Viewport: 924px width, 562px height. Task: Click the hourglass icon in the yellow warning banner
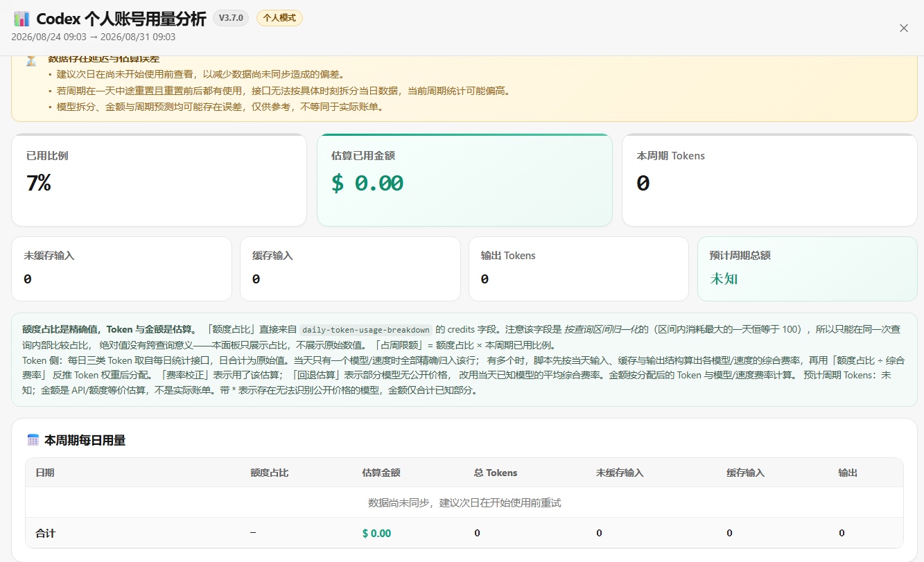coord(31,60)
